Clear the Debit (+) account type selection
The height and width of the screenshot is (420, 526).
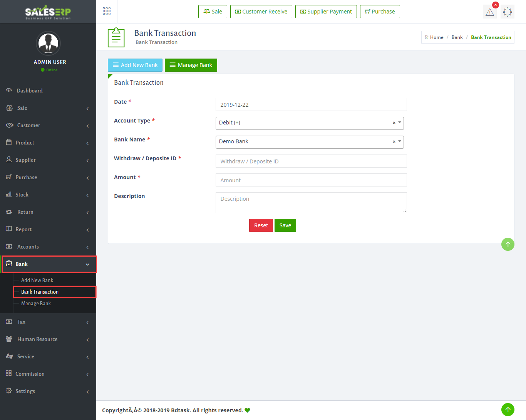[x=394, y=123]
